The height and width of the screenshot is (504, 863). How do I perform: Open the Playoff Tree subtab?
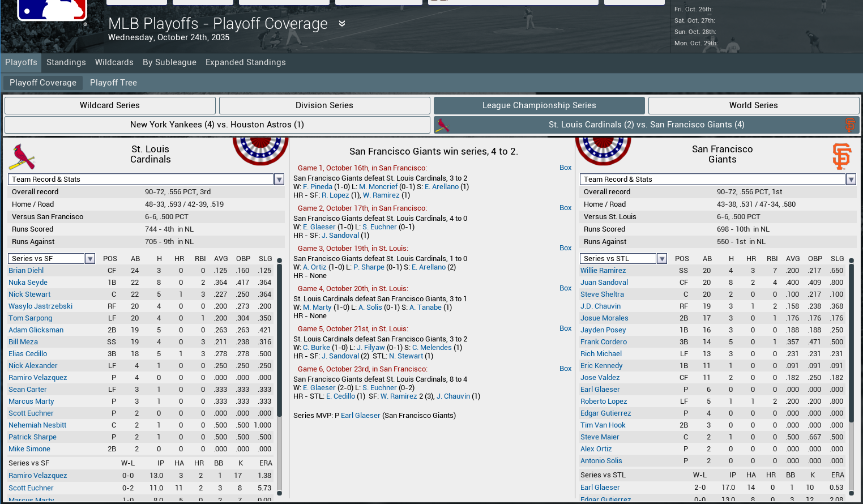coord(113,83)
